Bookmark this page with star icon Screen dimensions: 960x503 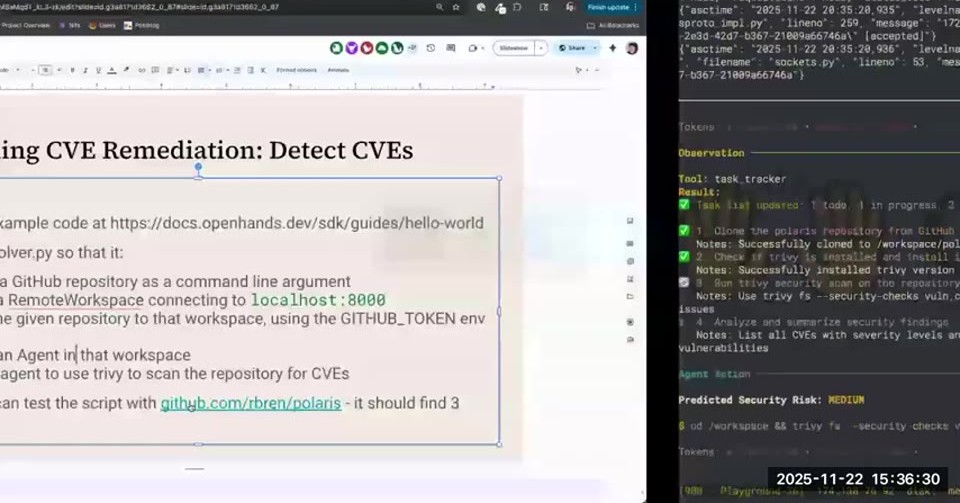(456, 7)
